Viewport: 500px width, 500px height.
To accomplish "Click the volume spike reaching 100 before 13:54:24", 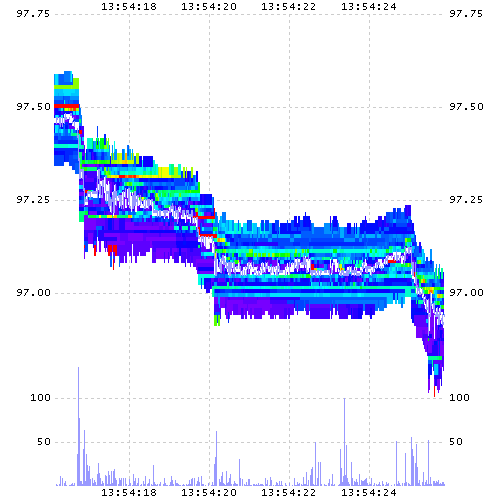I will (344, 442).
